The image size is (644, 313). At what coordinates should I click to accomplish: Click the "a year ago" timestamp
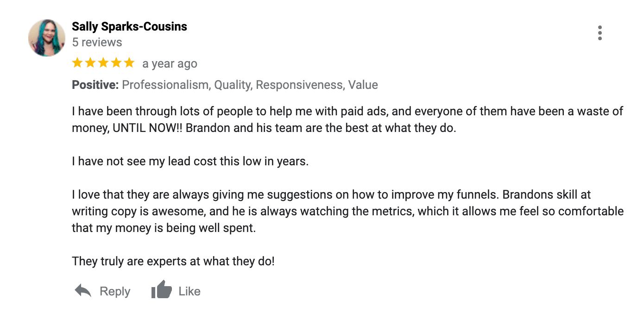pyautogui.click(x=170, y=64)
